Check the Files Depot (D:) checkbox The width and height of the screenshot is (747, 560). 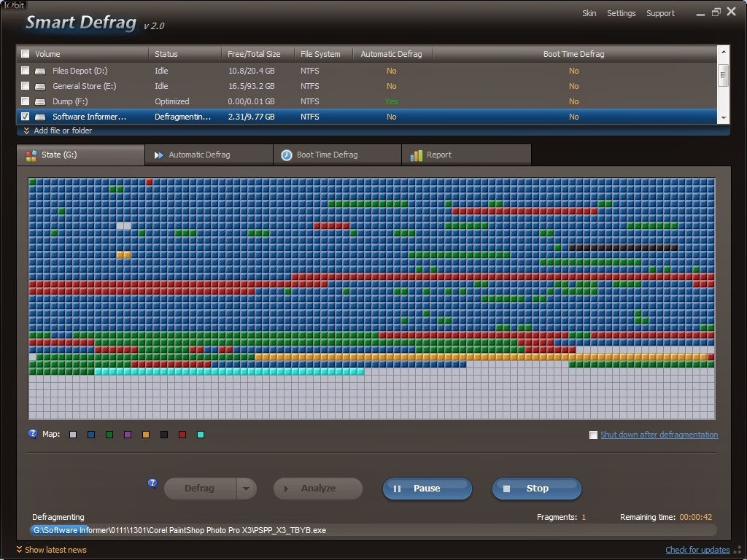26,71
